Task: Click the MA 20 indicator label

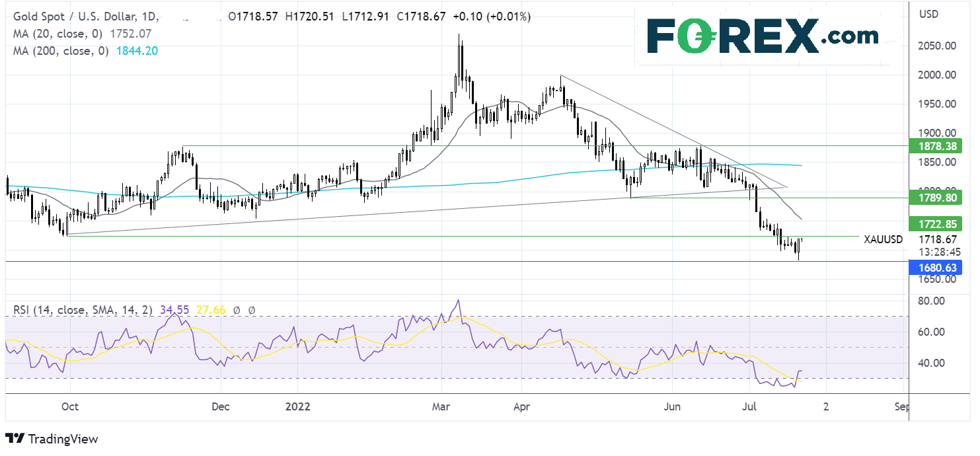Action: click(58, 33)
